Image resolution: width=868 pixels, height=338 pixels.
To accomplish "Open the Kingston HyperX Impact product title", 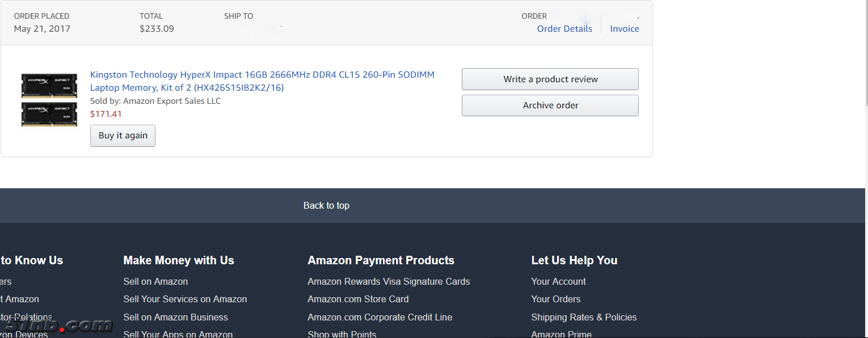I will point(262,81).
